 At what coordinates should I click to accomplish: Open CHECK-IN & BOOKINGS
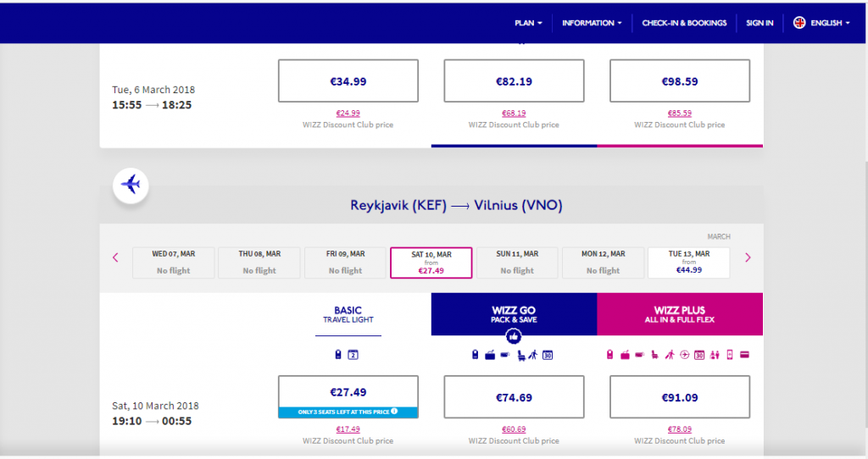pos(684,23)
